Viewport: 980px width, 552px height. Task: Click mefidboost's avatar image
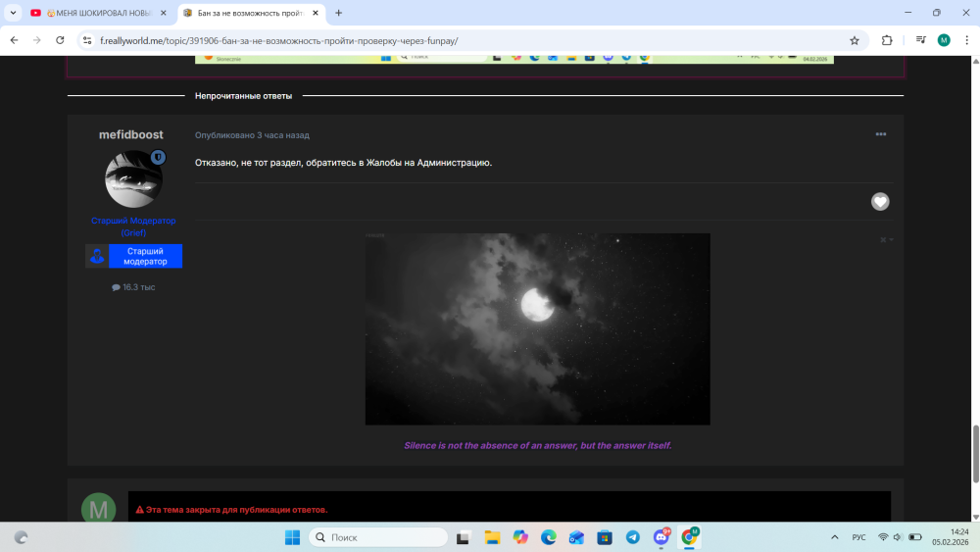point(133,178)
